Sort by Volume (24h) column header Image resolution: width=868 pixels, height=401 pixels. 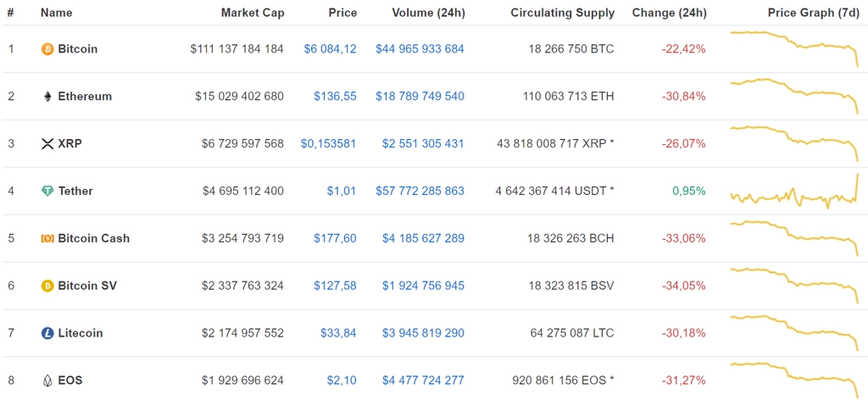pyautogui.click(x=428, y=13)
